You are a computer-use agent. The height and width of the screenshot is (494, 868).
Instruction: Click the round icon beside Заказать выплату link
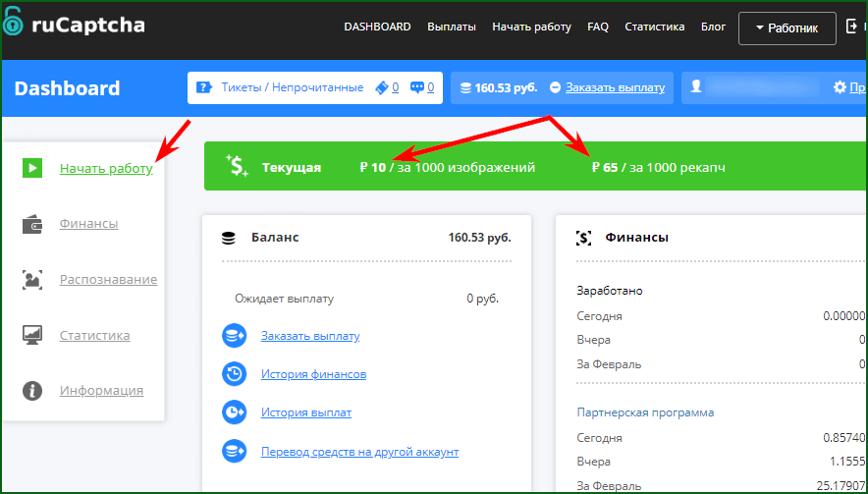click(234, 336)
